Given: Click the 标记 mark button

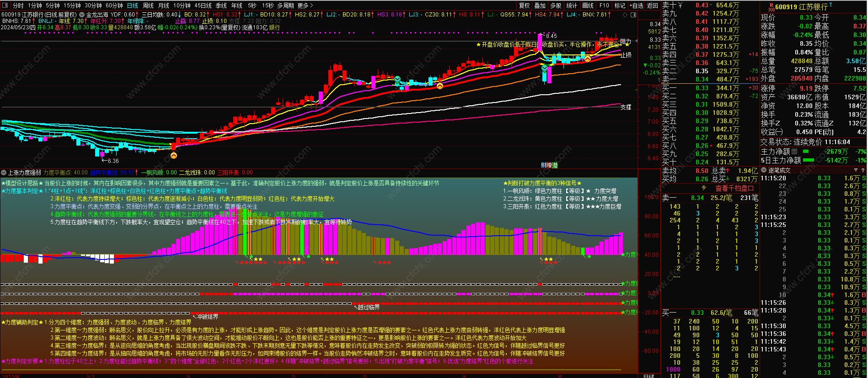Looking at the screenshot, I should pos(620,5).
